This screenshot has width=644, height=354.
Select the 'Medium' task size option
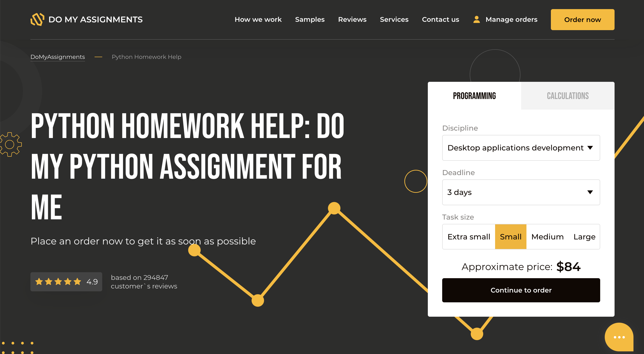pos(547,237)
